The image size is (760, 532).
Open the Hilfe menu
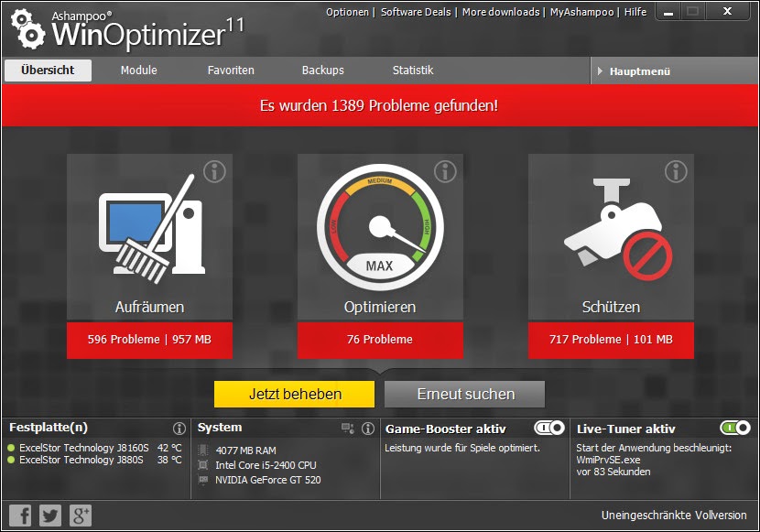pos(635,12)
